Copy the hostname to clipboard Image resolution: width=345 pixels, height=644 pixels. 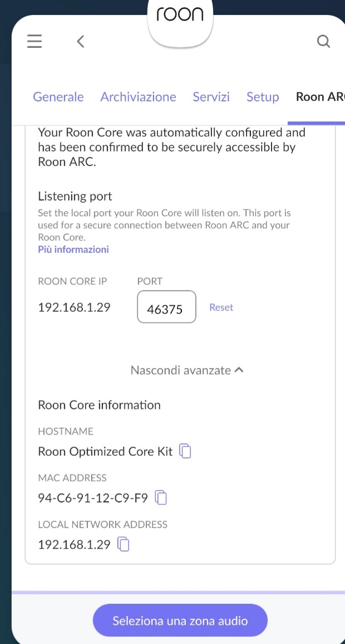pos(185,451)
